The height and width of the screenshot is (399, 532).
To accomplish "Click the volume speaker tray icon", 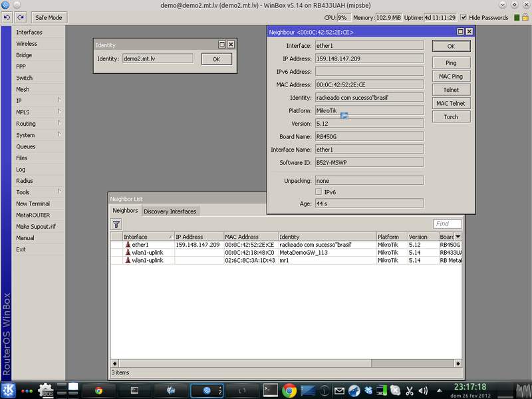I will (x=423, y=391).
